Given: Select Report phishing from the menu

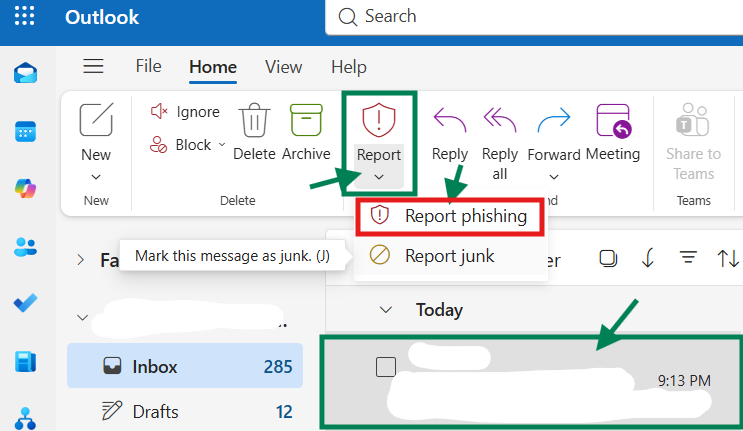Looking at the screenshot, I should (x=450, y=216).
